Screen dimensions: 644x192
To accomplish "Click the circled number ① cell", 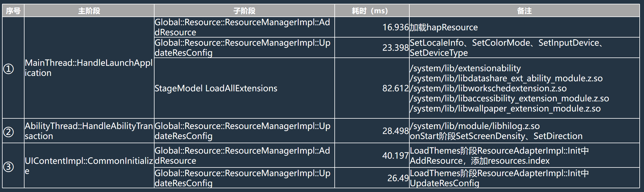I will tap(9, 69).
